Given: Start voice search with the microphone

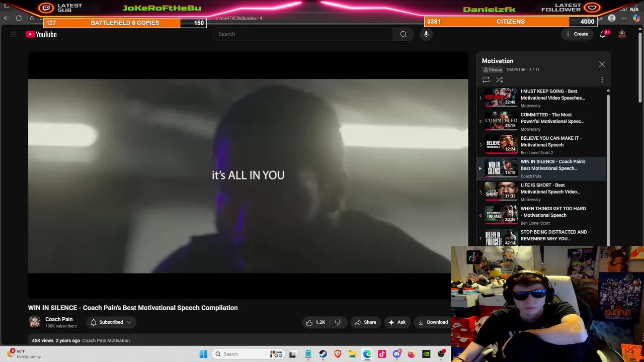Looking at the screenshot, I should point(426,34).
